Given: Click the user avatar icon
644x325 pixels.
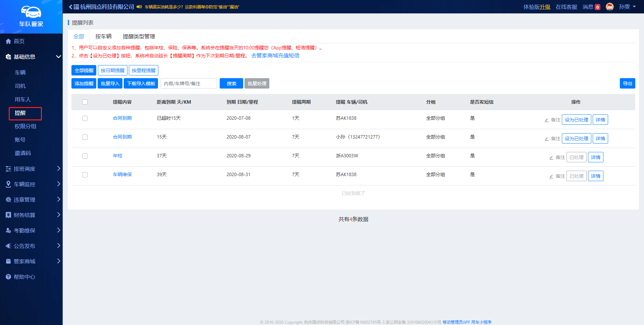Looking at the screenshot, I should tap(609, 7).
